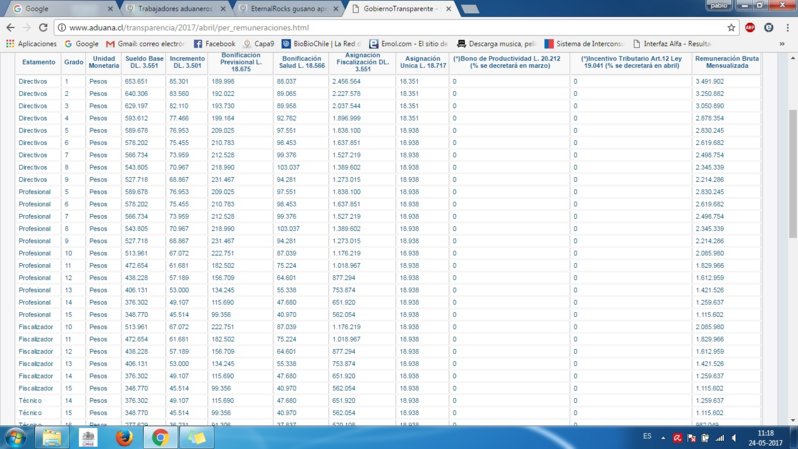Open File Explorer from the taskbar
Image resolution: width=798 pixels, height=449 pixels.
[x=51, y=438]
